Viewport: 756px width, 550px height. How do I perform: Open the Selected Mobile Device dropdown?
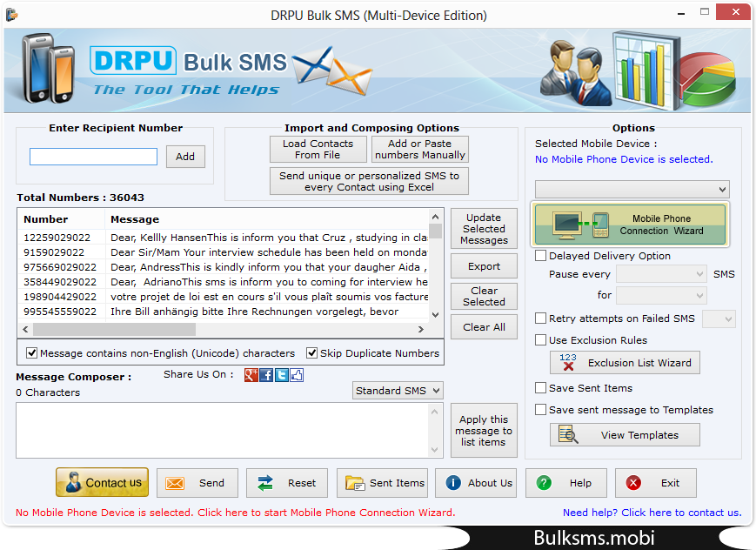pyautogui.click(x=632, y=189)
